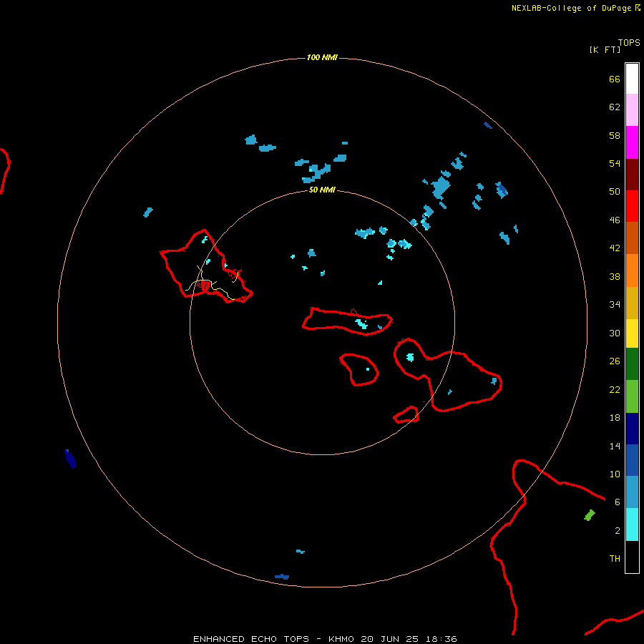Screen dimensions: 644x644
Task: Click the '6' legend value
Action: click(x=618, y=502)
